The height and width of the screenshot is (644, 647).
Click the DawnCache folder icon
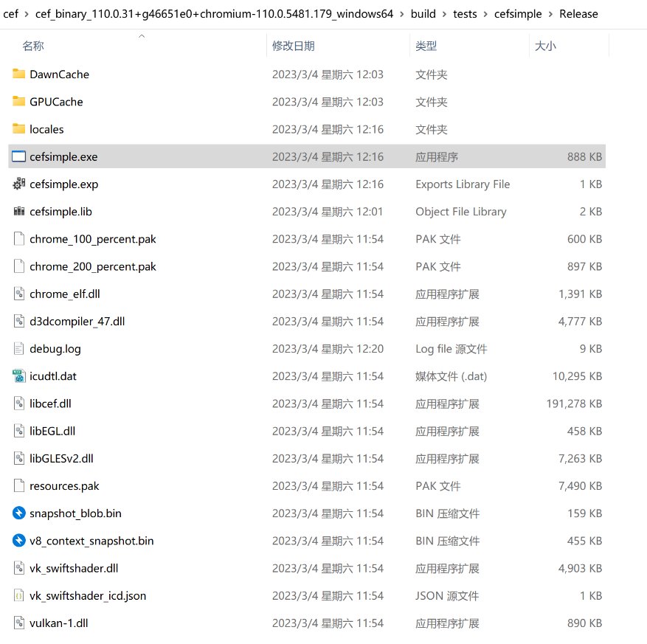click(x=19, y=74)
